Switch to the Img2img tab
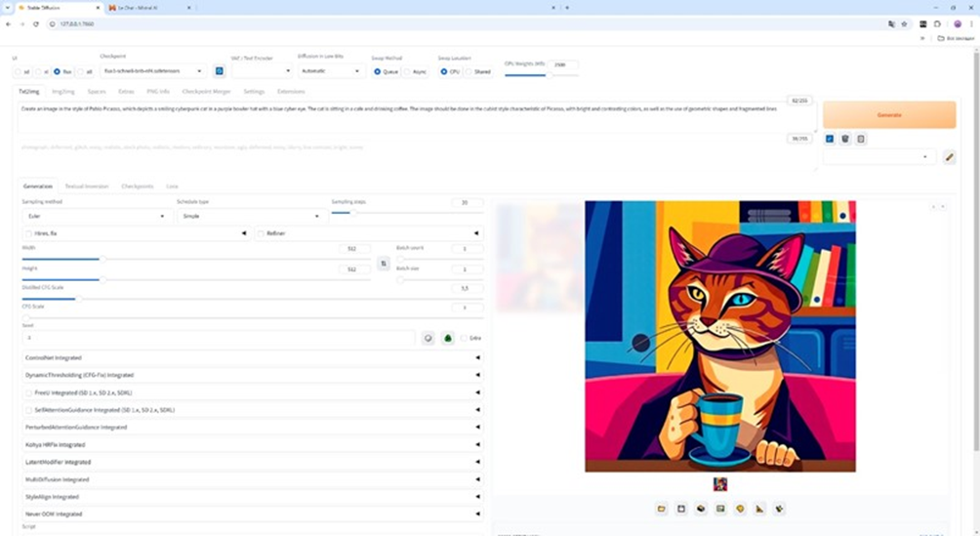 coord(62,91)
